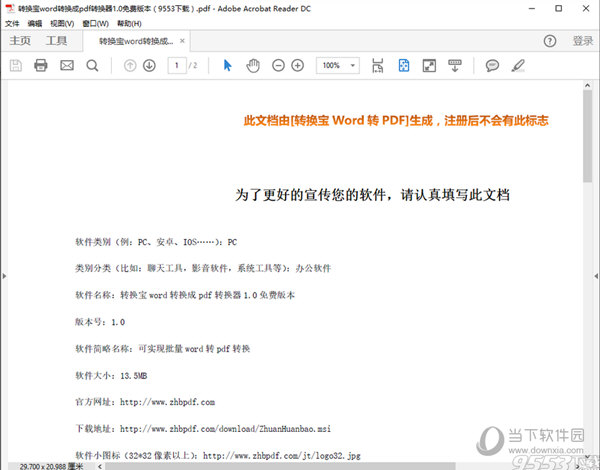Send file by email envelope icon
The height and width of the screenshot is (470, 600).
(x=67, y=65)
